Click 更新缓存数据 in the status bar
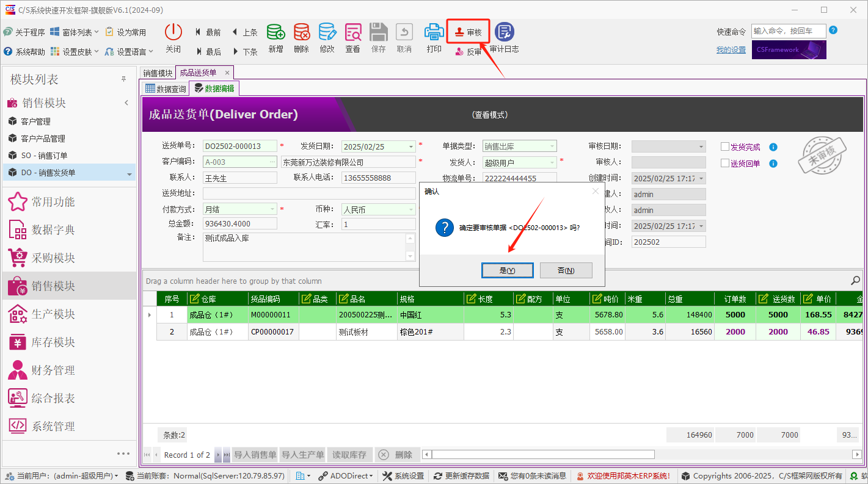 (461, 476)
